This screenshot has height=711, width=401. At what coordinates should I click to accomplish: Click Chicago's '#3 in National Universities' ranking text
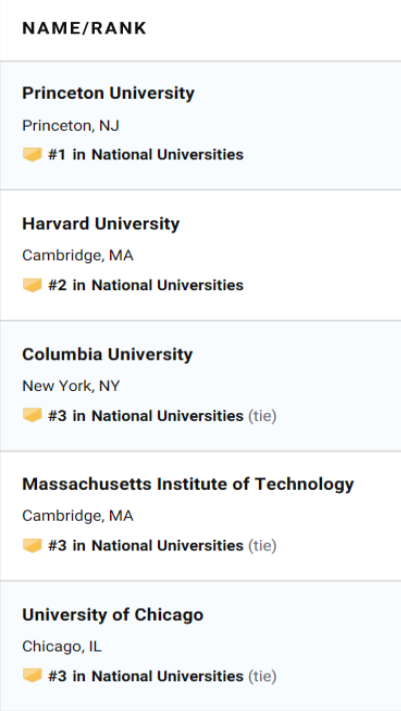pyautogui.click(x=146, y=676)
